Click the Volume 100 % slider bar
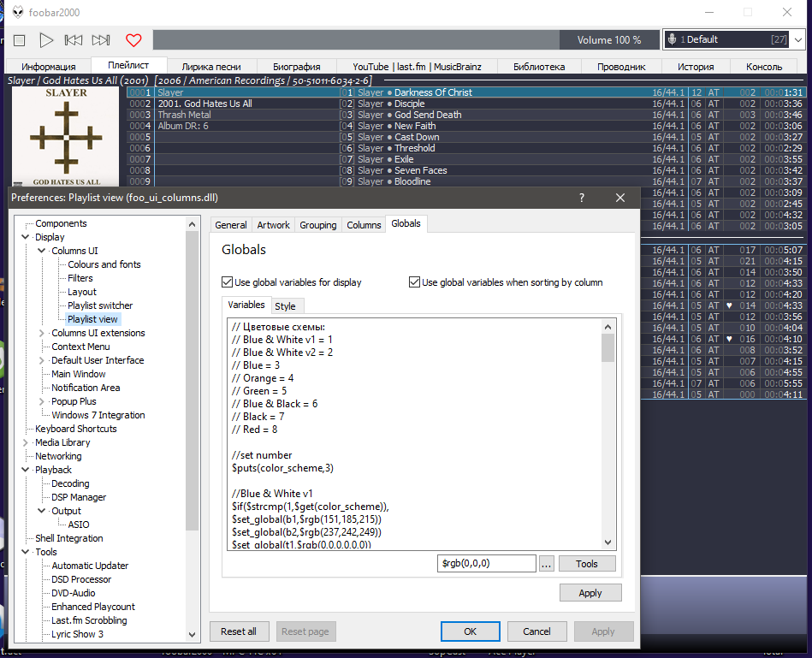This screenshot has height=658, width=812. pos(406,40)
